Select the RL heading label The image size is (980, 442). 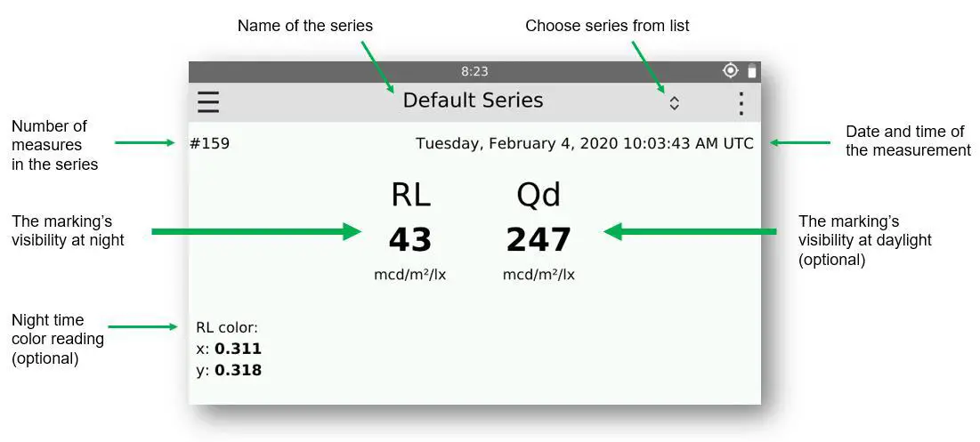[x=410, y=195]
